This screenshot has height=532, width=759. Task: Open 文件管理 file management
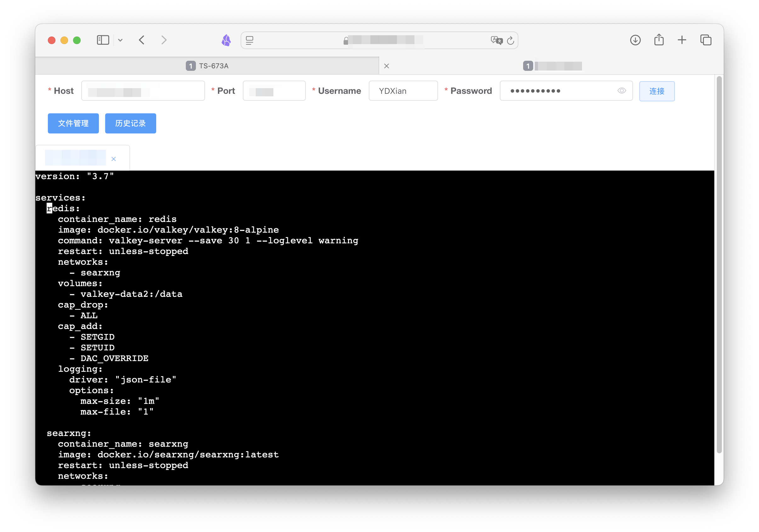[73, 123]
